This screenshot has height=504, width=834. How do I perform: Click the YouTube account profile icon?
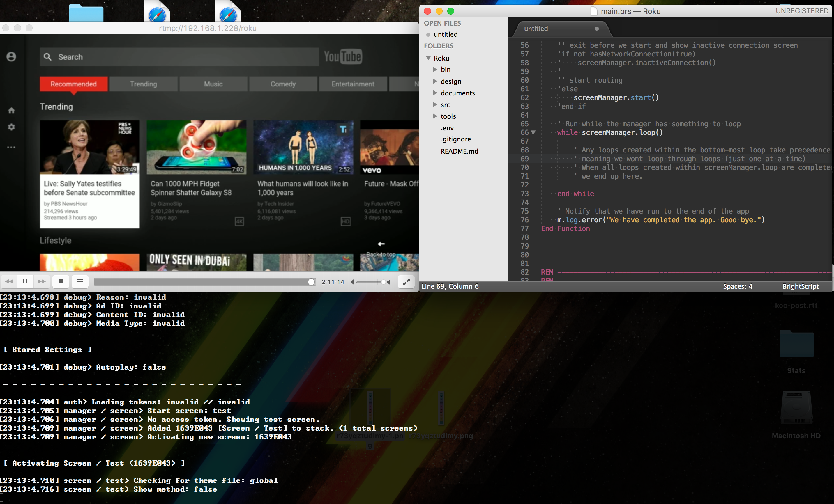(11, 56)
